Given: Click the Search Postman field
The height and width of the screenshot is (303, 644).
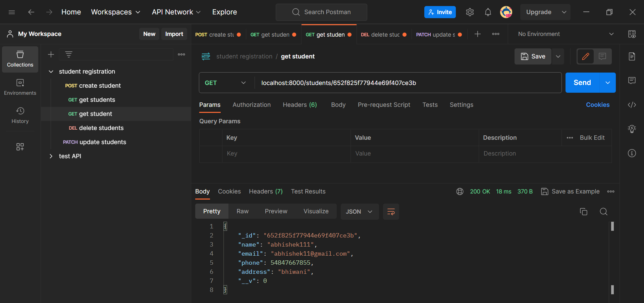Looking at the screenshot, I should [321, 12].
